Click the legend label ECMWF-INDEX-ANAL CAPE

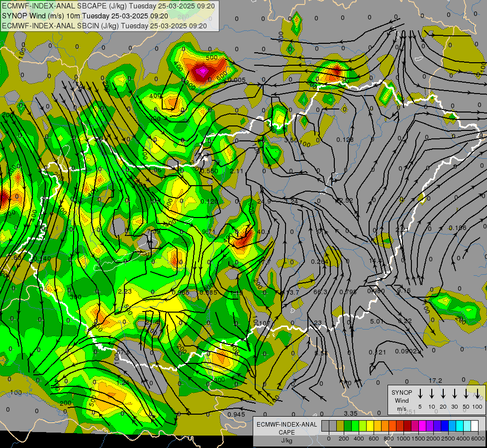coord(287,428)
